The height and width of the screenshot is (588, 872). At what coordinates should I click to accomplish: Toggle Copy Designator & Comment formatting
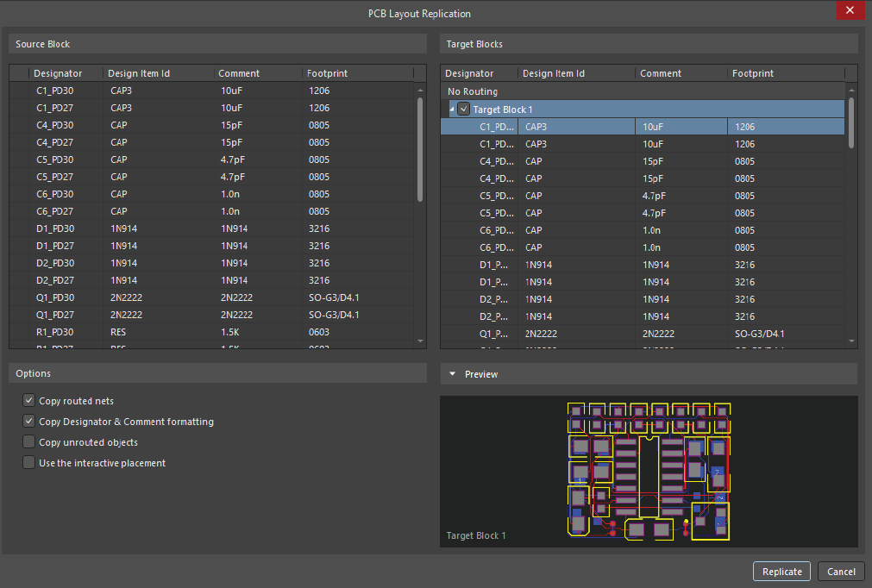pos(29,422)
